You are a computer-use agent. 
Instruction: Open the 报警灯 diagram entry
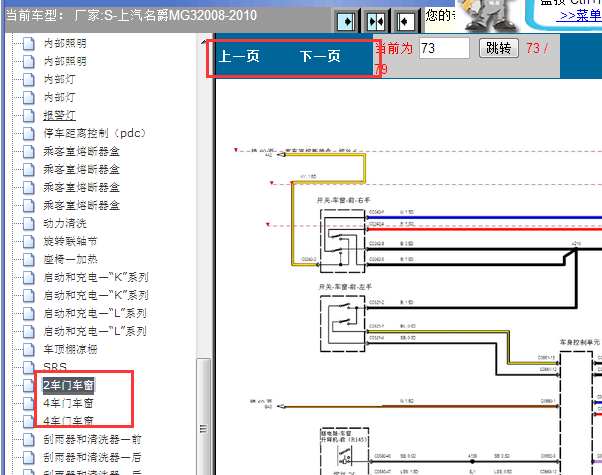pyautogui.click(x=60, y=115)
